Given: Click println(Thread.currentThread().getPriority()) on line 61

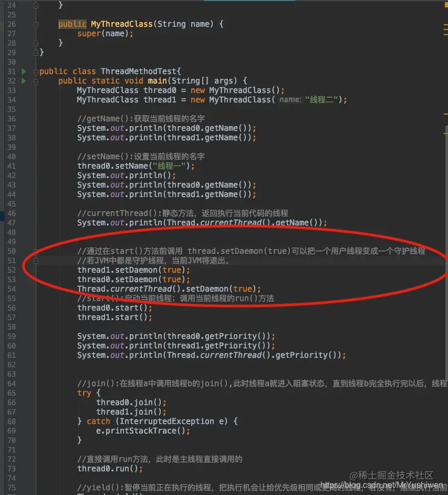Looking at the screenshot, I should (x=211, y=355).
